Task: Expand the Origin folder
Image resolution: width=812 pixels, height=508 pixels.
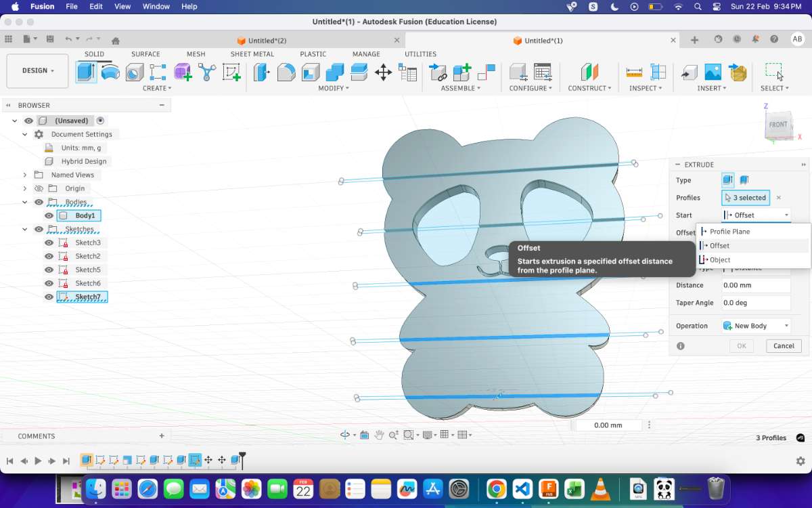Action: click(25, 188)
